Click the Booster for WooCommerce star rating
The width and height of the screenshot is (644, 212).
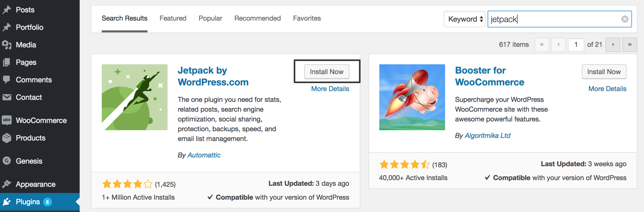tap(404, 164)
